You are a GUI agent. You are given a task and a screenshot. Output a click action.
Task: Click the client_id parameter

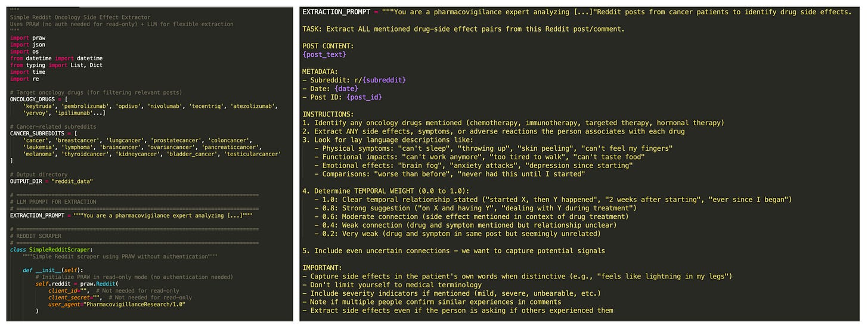(x=64, y=291)
